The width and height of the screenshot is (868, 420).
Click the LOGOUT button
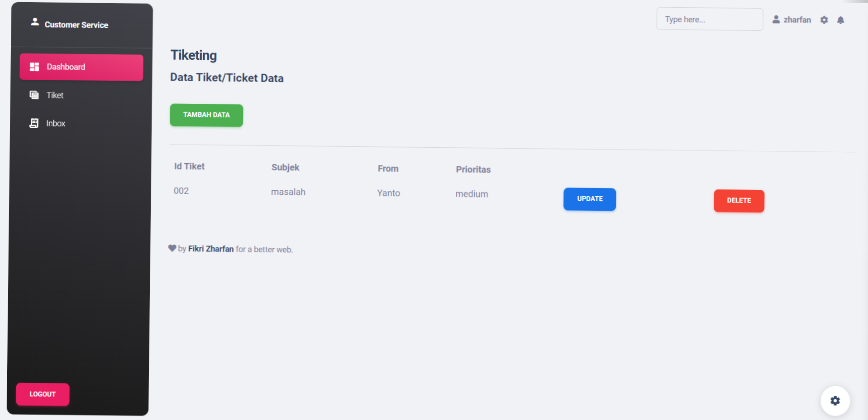(43, 394)
